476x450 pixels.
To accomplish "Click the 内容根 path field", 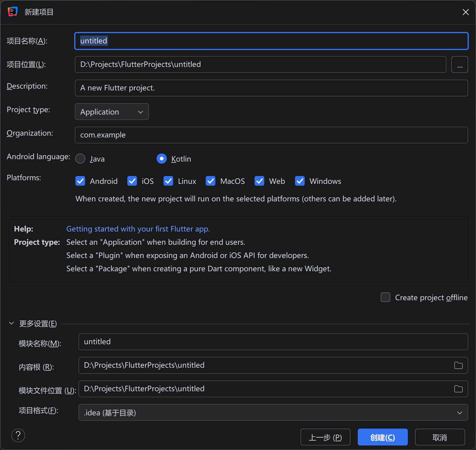I will click(273, 365).
